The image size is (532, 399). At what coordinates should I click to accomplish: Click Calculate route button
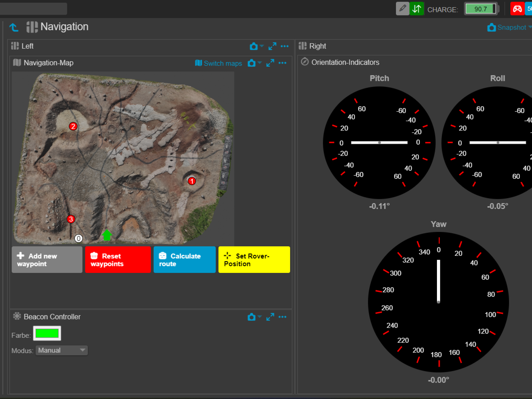(x=185, y=260)
